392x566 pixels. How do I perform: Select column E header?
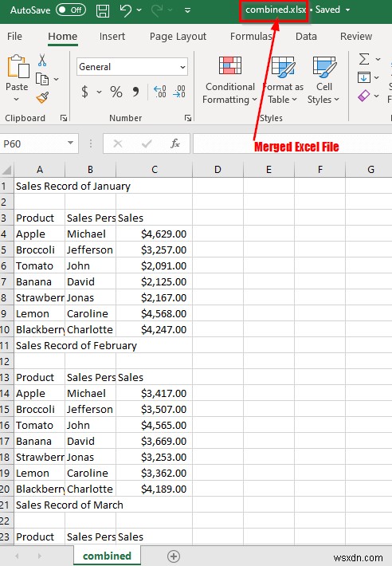[269, 169]
